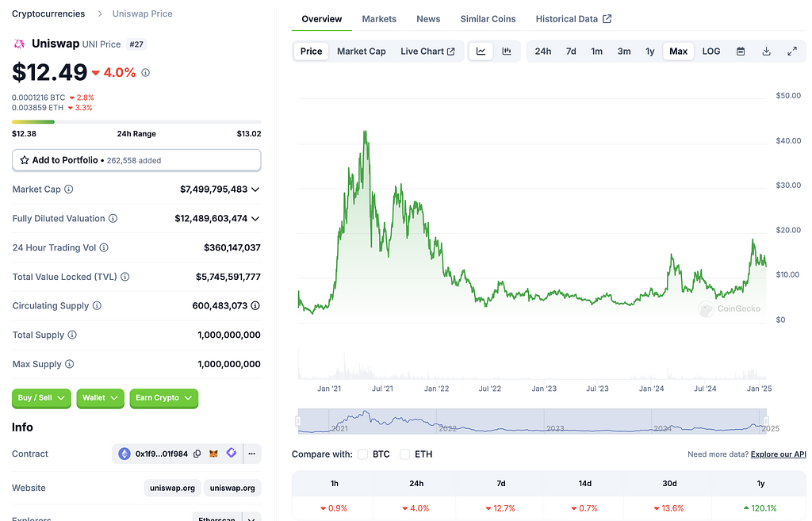Open the contract more options menu

pos(251,454)
